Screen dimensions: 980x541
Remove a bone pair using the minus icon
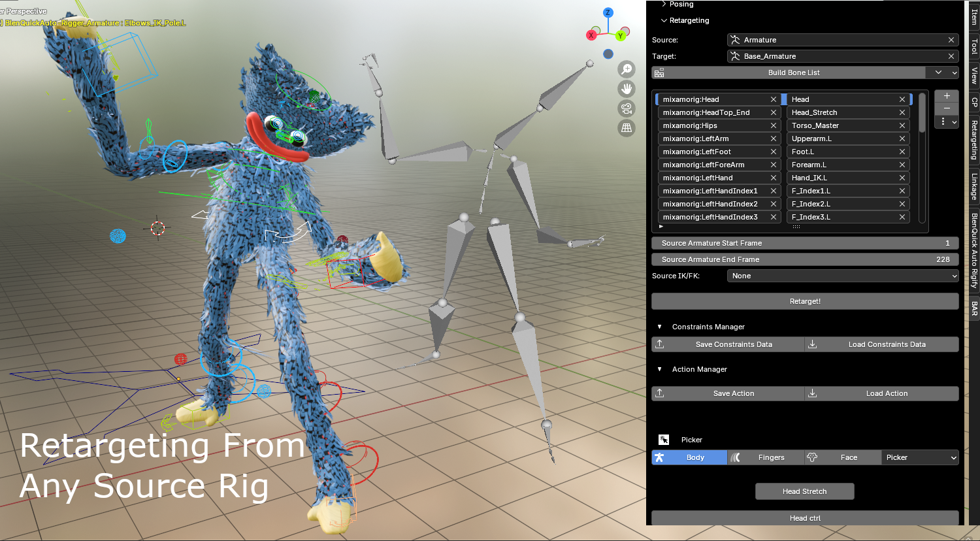click(x=946, y=108)
